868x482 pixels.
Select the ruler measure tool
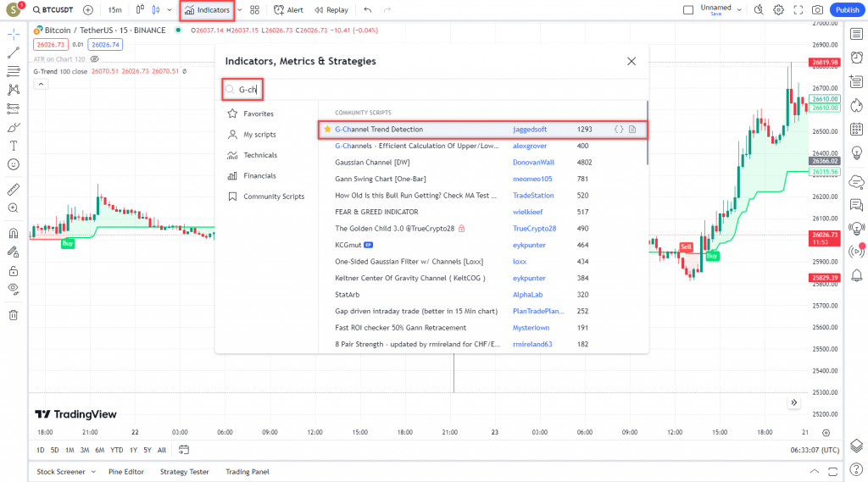point(14,189)
